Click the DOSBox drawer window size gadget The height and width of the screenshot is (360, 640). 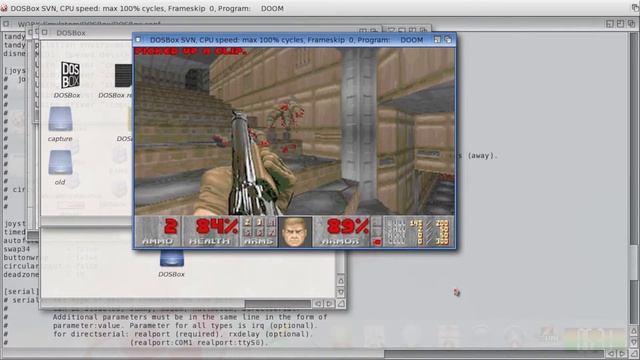pyautogui.click(x=341, y=304)
